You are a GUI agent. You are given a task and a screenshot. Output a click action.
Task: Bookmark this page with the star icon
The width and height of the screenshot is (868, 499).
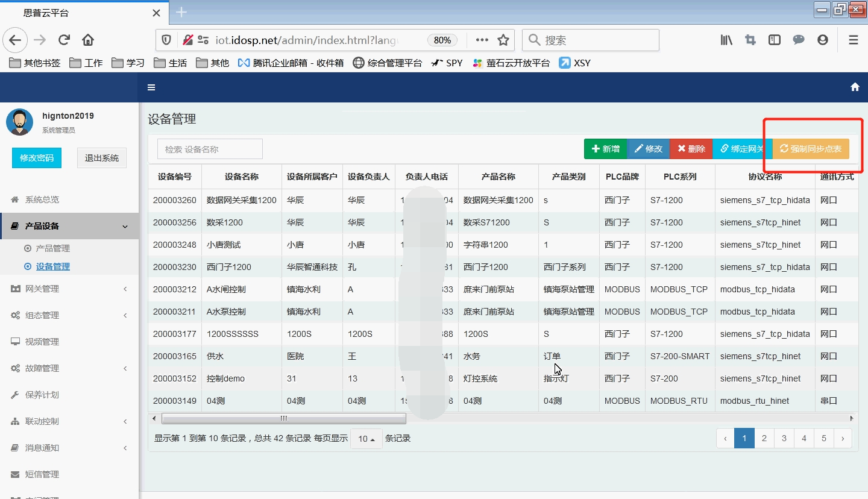503,40
